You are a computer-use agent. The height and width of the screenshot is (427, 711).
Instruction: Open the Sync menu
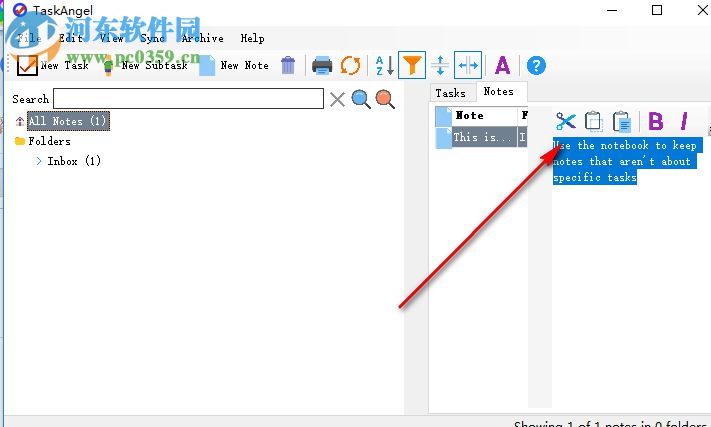pyautogui.click(x=152, y=38)
